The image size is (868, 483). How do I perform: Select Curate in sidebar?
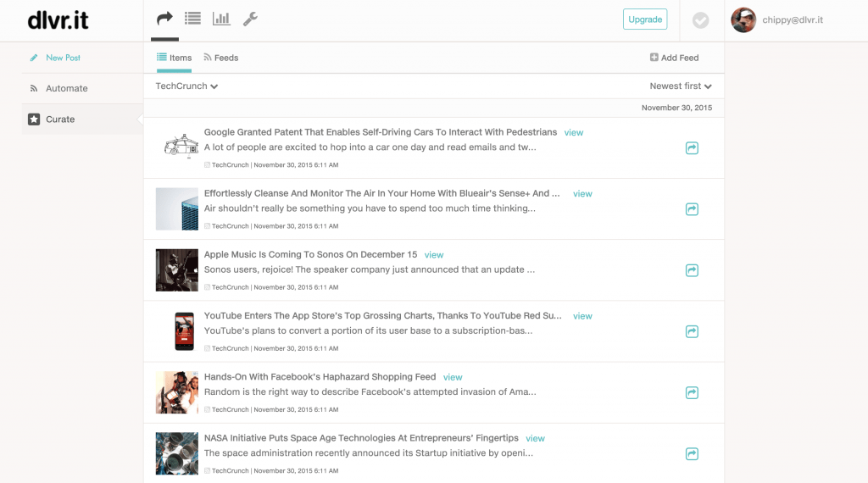tap(60, 119)
